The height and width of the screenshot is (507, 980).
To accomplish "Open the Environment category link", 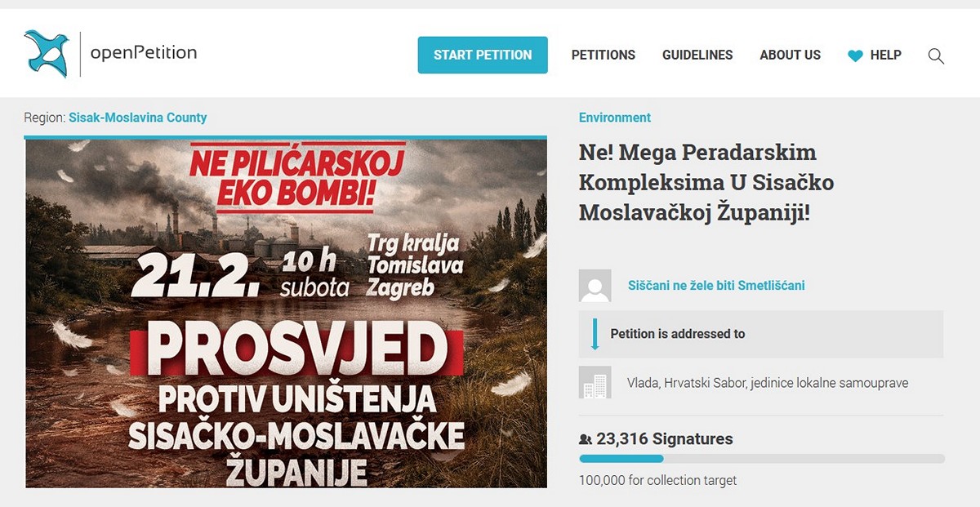I will tap(615, 118).
